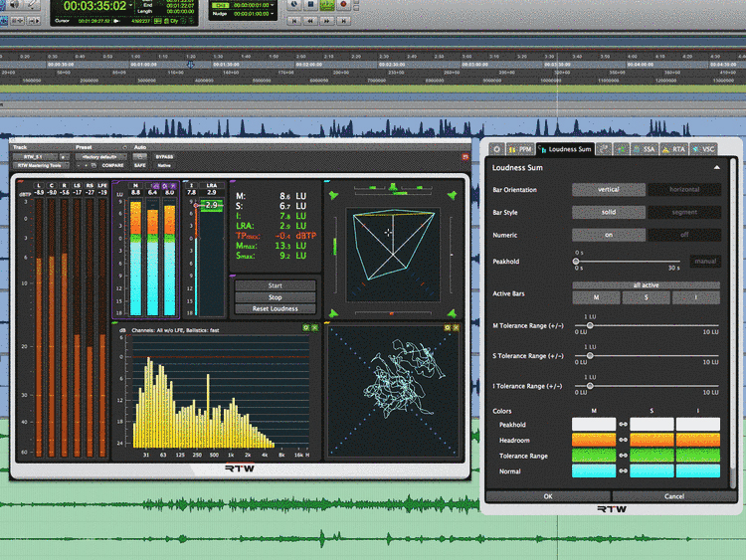This screenshot has height=560, width=746.
Task: Open the factory default preset dropdown
Action: click(x=99, y=157)
